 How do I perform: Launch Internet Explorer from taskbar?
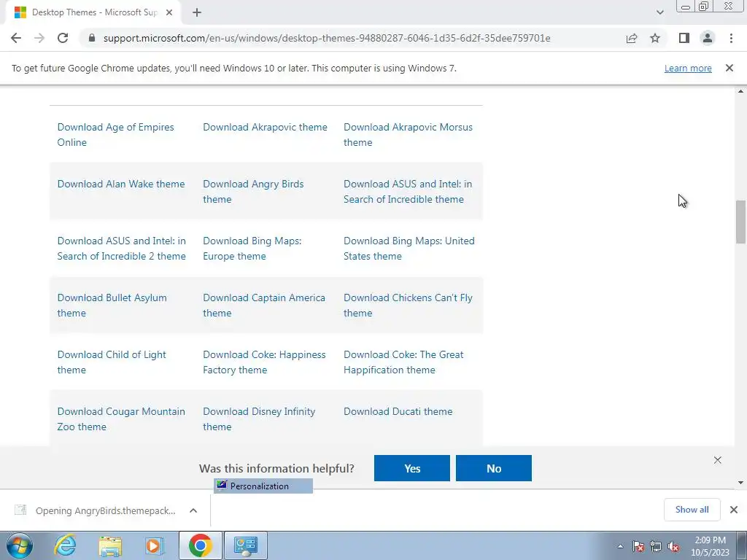66,545
